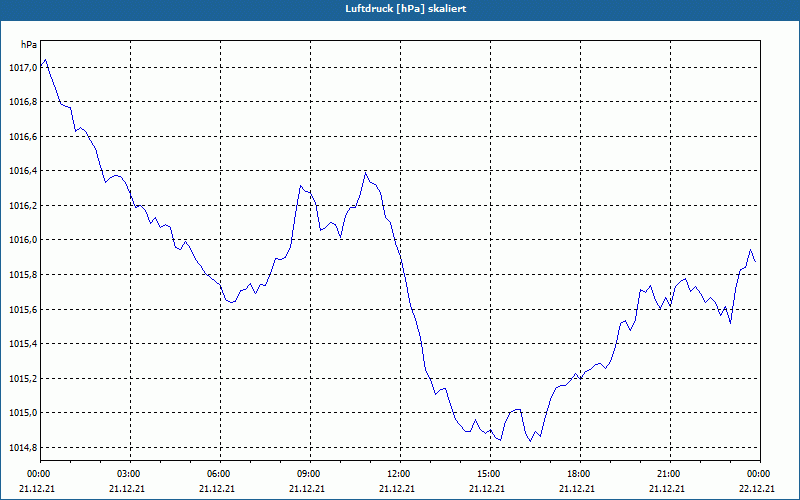Click the y-axis value 1017,0
This screenshot has height=500, width=800.
[23, 67]
